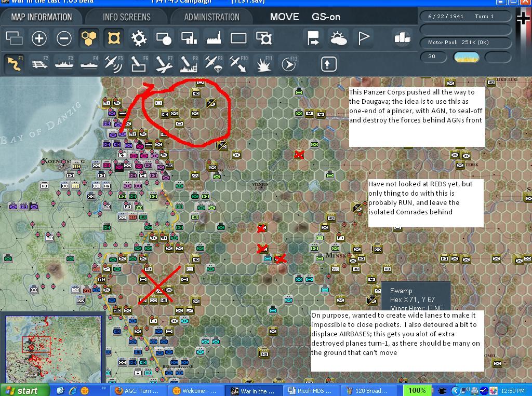This screenshot has height=396, width=532.
Task: Click the empty rectangle icon in toolbar
Action: 238,38
